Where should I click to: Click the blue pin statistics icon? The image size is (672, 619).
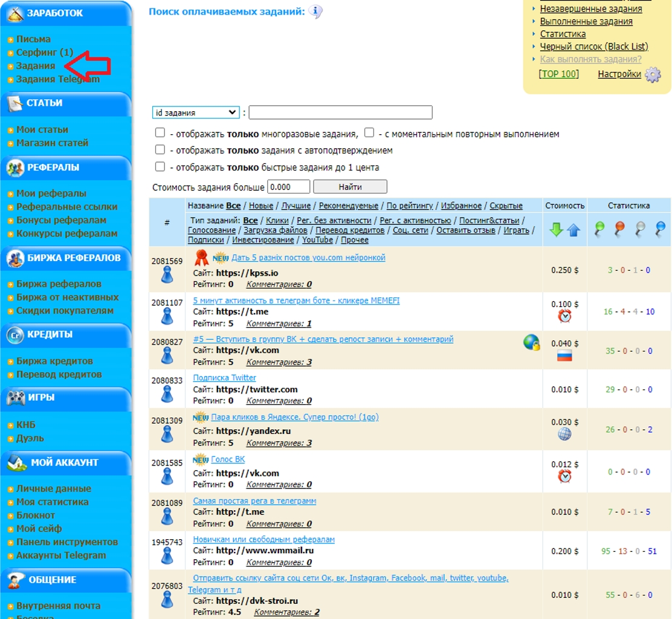click(x=660, y=228)
